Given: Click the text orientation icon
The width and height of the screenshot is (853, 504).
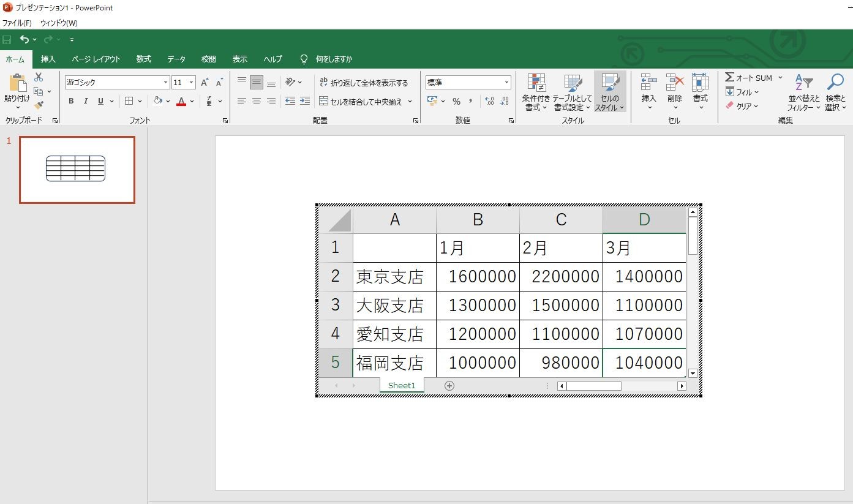Looking at the screenshot, I should pos(290,82).
